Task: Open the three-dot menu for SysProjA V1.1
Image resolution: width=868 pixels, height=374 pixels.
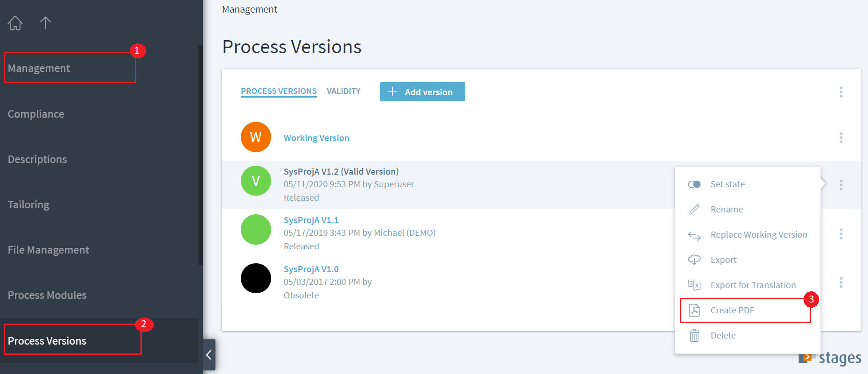Action: (841, 234)
